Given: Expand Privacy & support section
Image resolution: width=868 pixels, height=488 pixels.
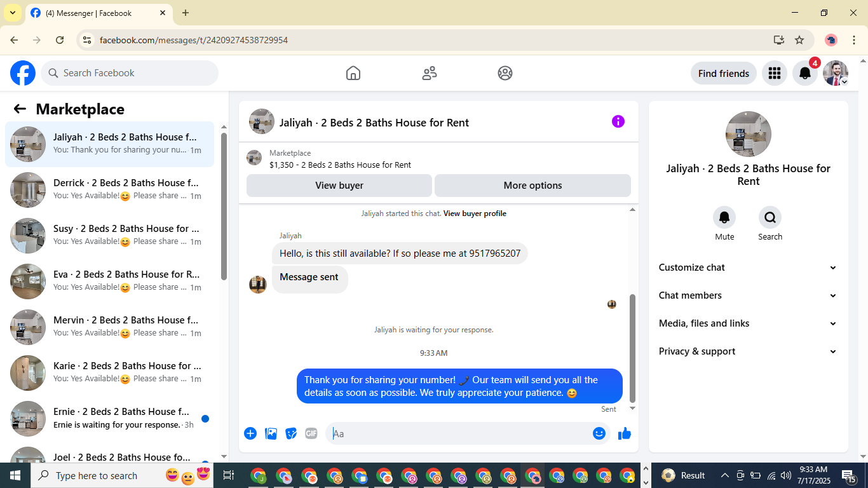Looking at the screenshot, I should 748,351.
